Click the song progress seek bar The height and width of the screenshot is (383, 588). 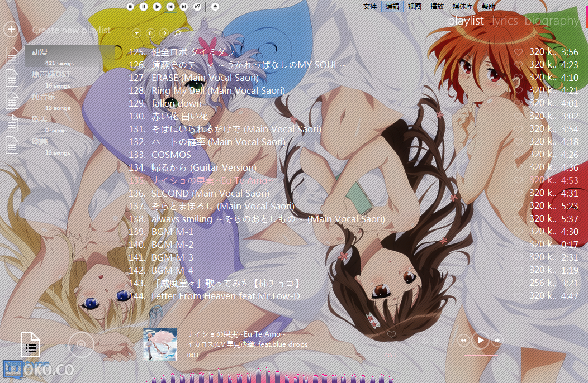(x=291, y=355)
